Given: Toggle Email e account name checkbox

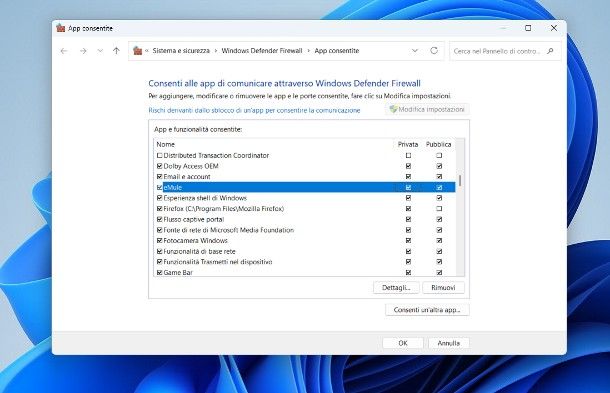Looking at the screenshot, I should [160, 177].
